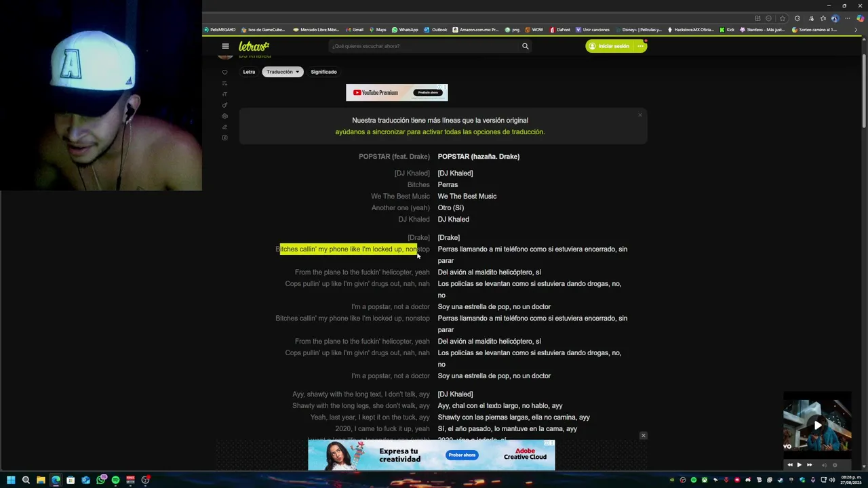Open the Maps bookmark
The image size is (868, 488).
click(378, 30)
